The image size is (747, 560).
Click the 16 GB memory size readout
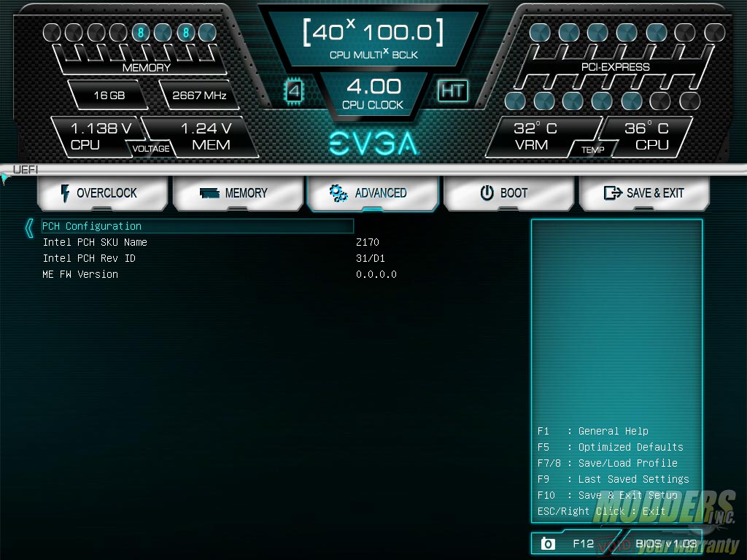click(x=109, y=96)
